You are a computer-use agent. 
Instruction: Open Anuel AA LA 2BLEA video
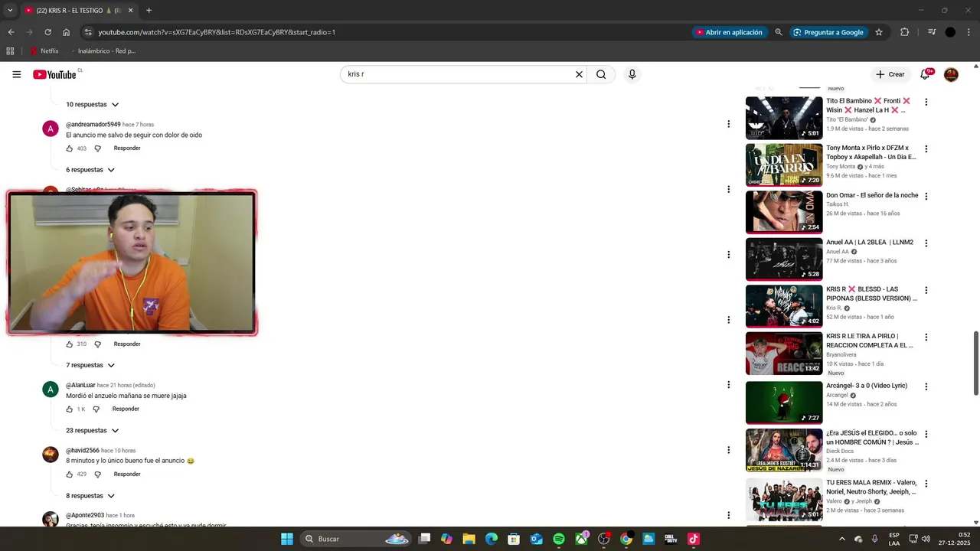point(870,243)
